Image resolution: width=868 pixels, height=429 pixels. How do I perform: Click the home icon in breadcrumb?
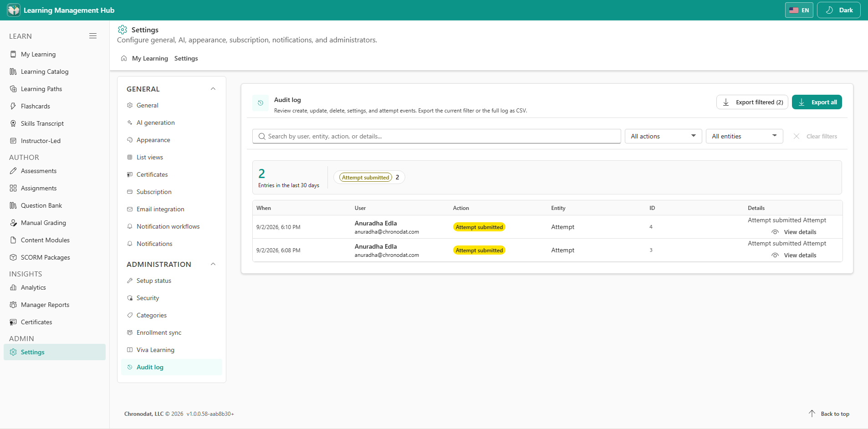coord(124,58)
